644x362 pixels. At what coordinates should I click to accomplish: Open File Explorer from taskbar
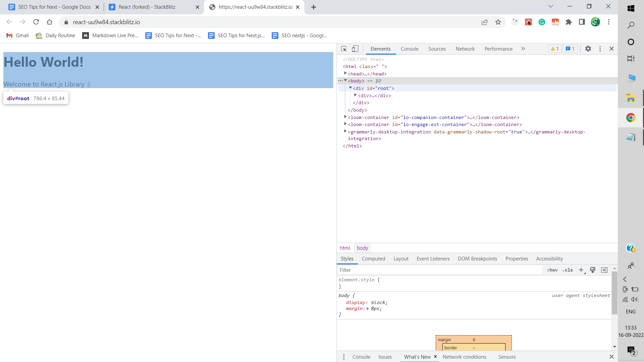pos(631,98)
